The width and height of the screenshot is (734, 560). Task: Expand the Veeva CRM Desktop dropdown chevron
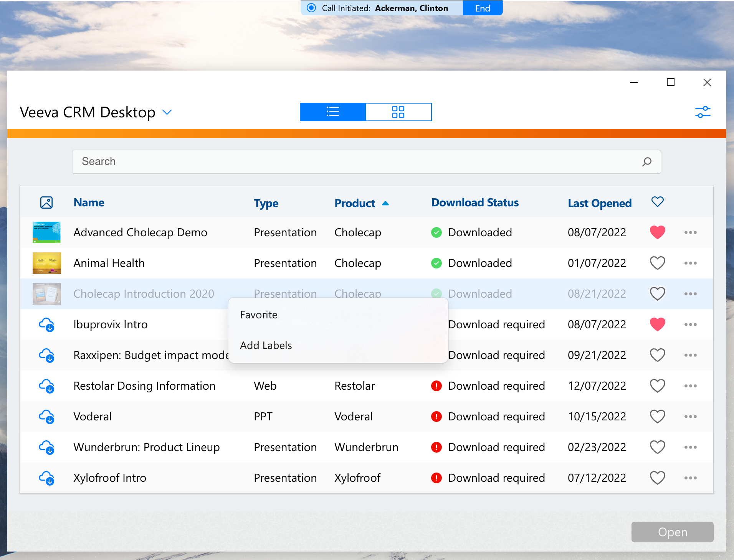[x=167, y=112]
